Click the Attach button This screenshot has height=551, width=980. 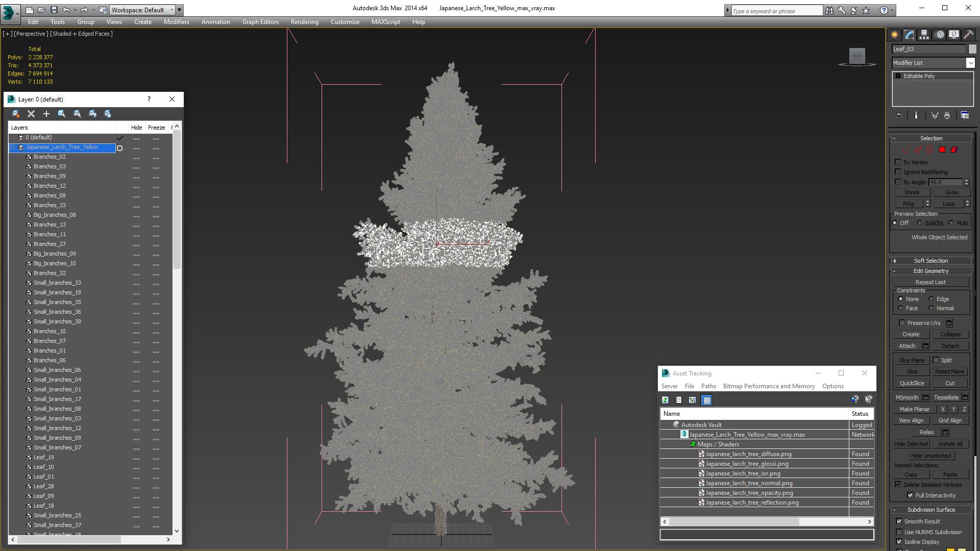907,346
